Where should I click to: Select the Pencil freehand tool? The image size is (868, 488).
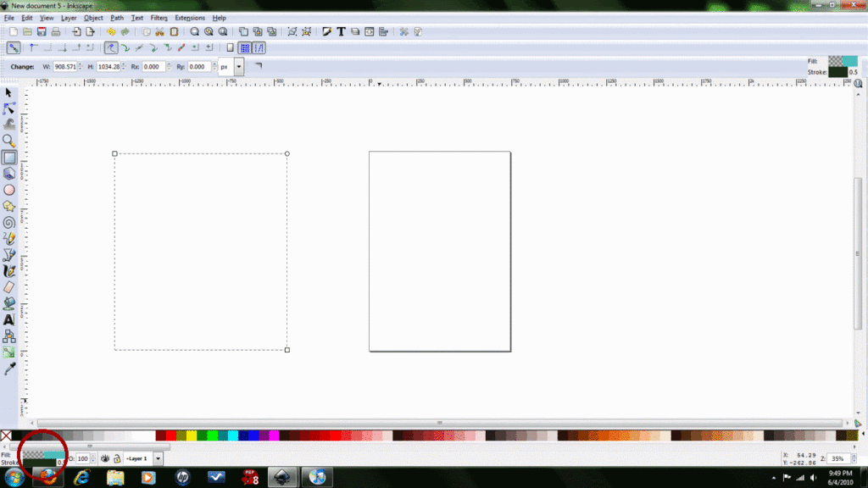[x=8, y=238]
